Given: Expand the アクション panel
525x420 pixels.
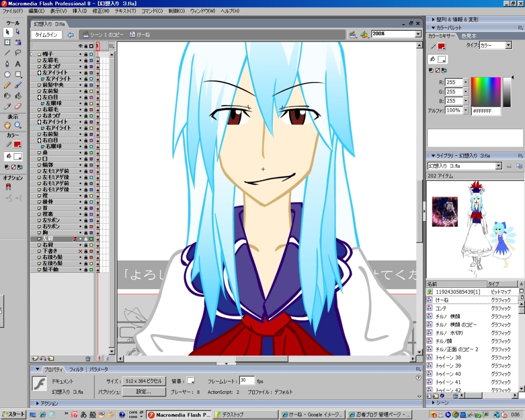Looking at the screenshot, I should (37, 404).
